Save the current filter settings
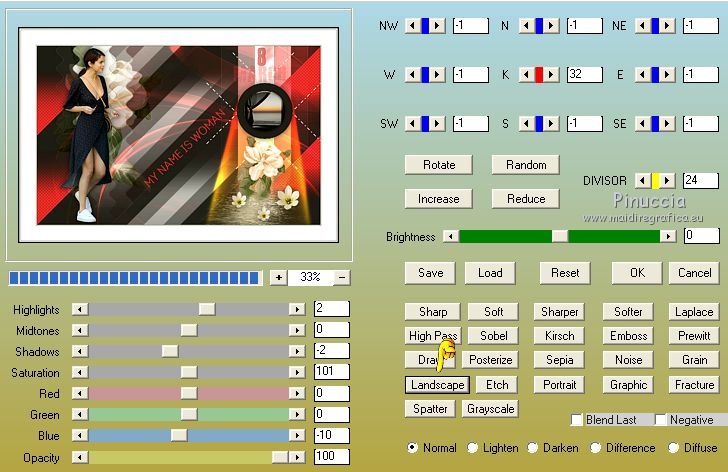728x472 pixels. pyautogui.click(x=430, y=273)
